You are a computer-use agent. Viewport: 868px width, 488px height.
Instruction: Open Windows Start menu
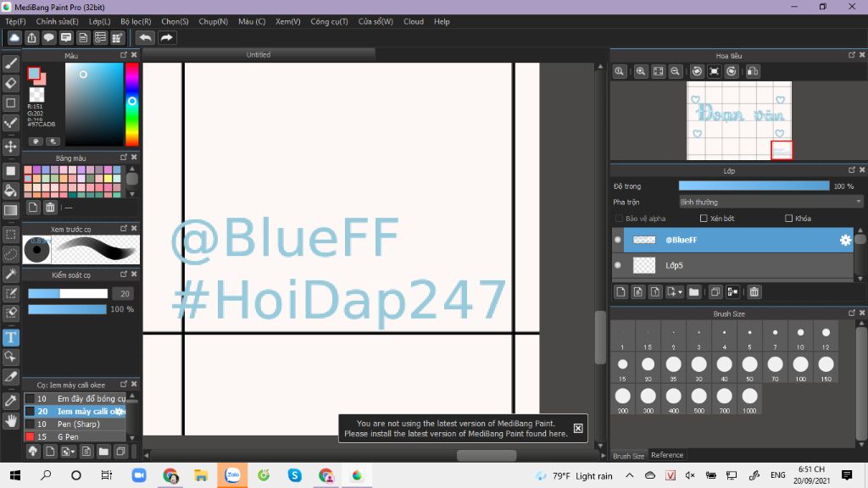[x=15, y=475]
